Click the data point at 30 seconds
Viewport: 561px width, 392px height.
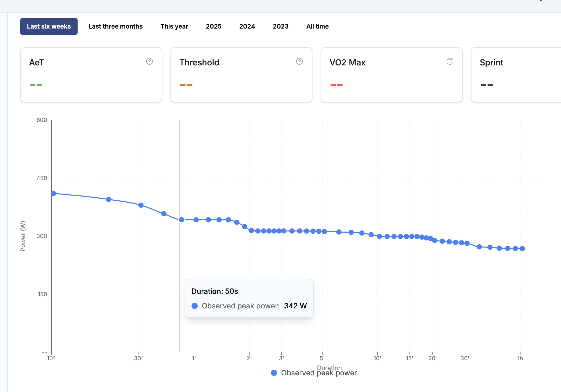(141, 205)
